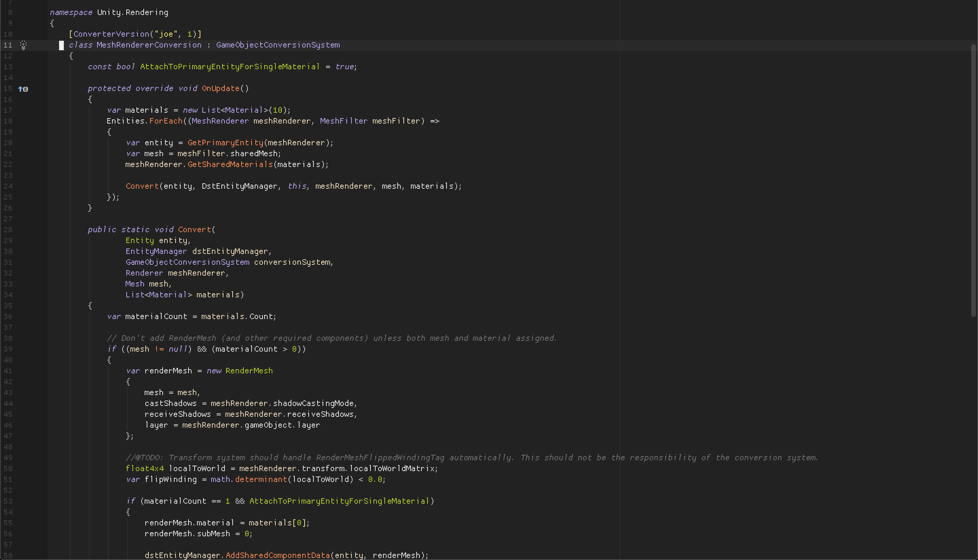Click the OnUpdate method name
The image size is (978, 560).
(220, 89)
